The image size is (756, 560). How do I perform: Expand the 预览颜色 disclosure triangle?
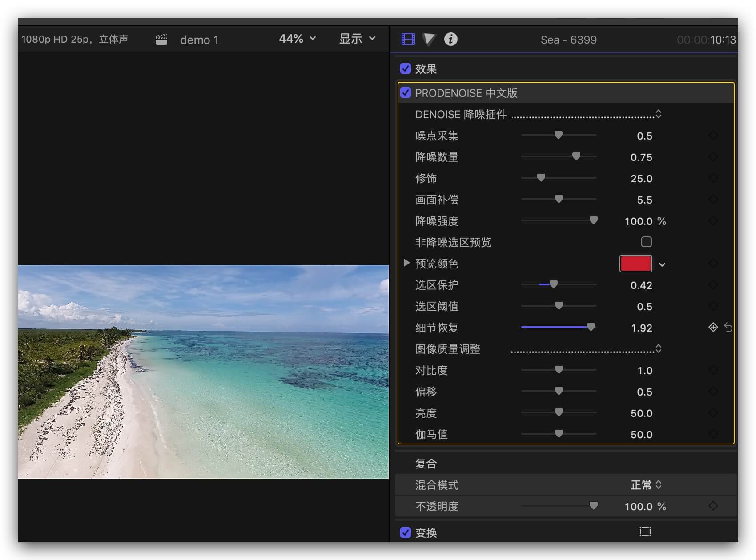[406, 263]
